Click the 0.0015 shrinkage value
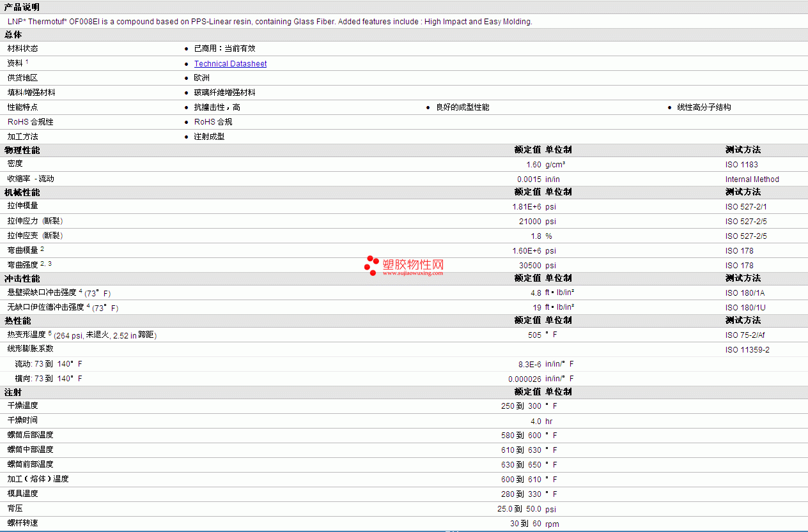The width and height of the screenshot is (808, 532). coord(529,179)
